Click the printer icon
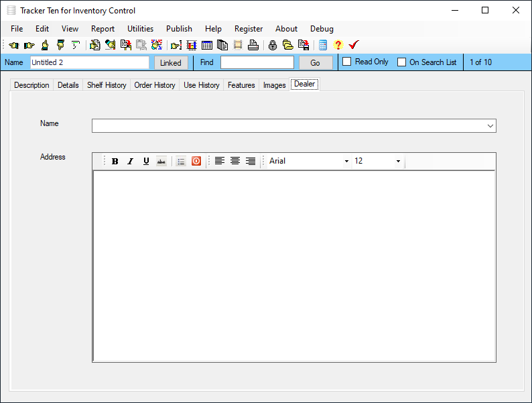Screen dimensions: 532x403 point(253,45)
